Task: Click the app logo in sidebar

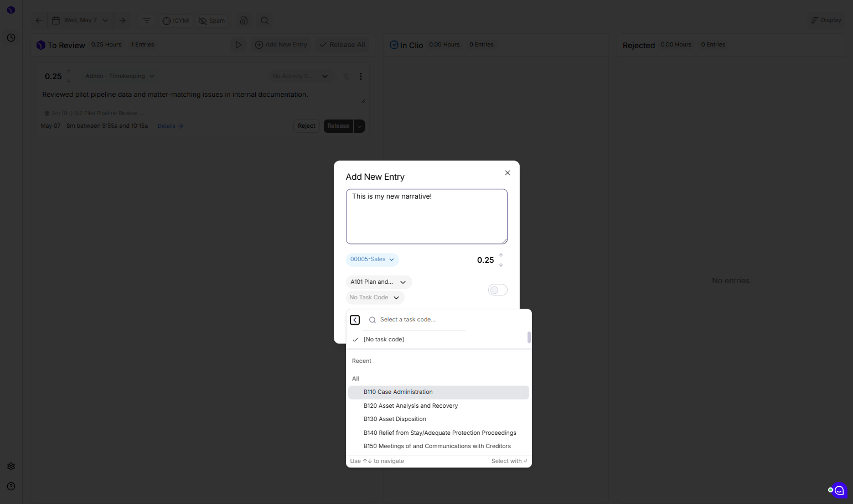Action: tap(11, 10)
